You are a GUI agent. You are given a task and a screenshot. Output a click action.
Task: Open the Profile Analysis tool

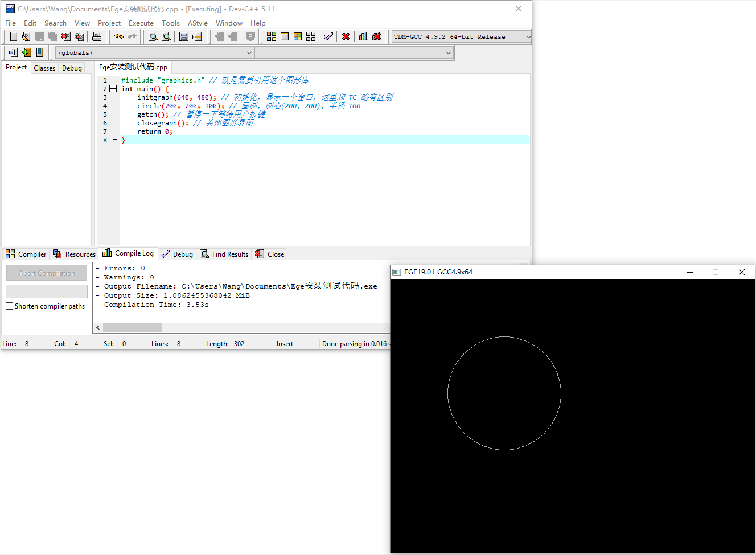(x=363, y=36)
